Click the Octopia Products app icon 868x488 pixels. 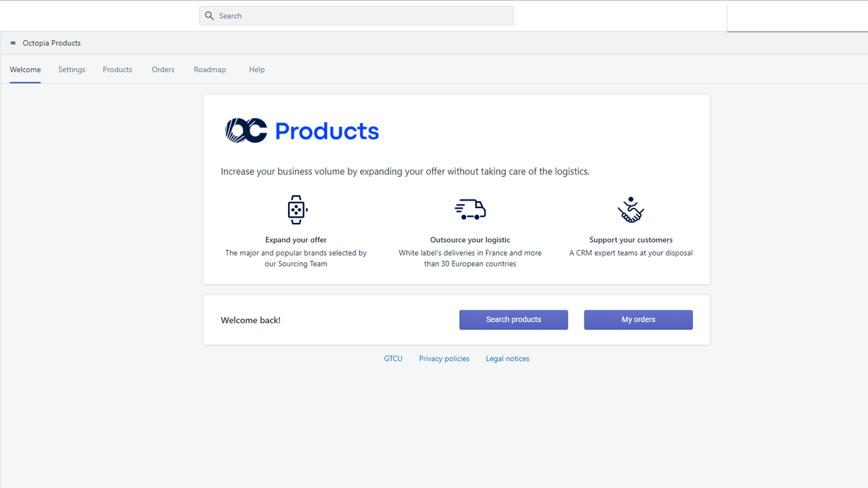coord(13,43)
